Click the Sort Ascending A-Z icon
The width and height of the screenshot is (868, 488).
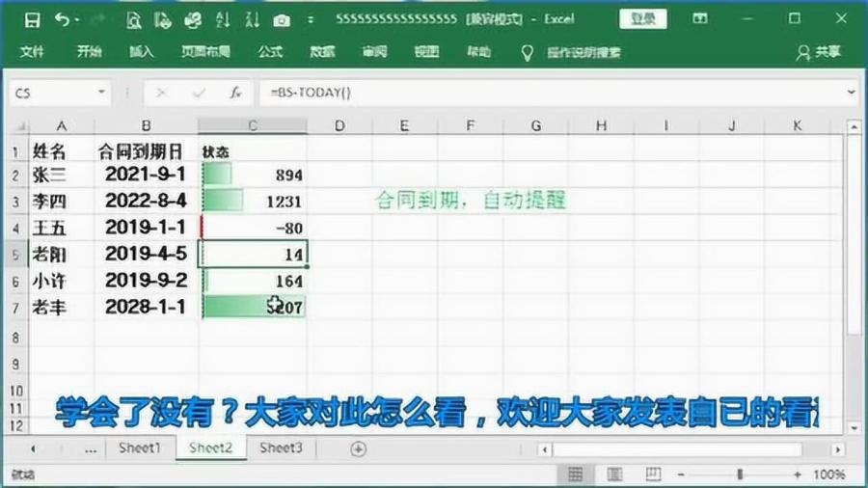coord(223,20)
